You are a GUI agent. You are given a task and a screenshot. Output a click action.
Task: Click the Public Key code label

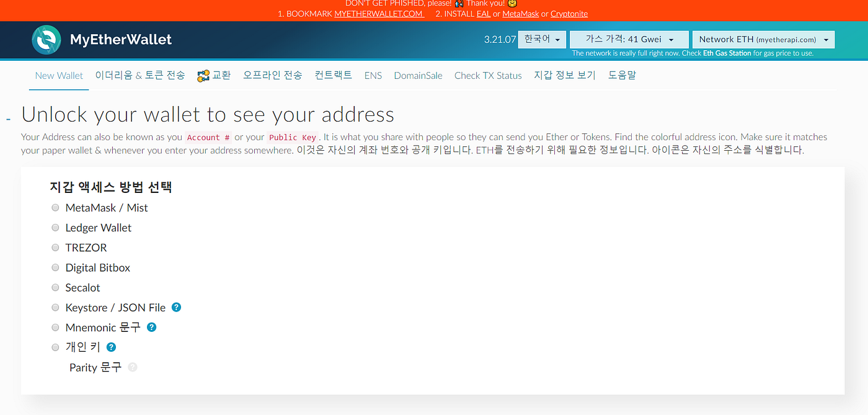(x=293, y=138)
